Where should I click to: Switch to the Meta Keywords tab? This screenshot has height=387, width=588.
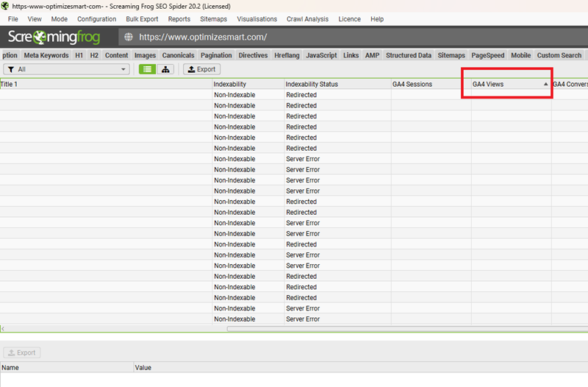[46, 55]
